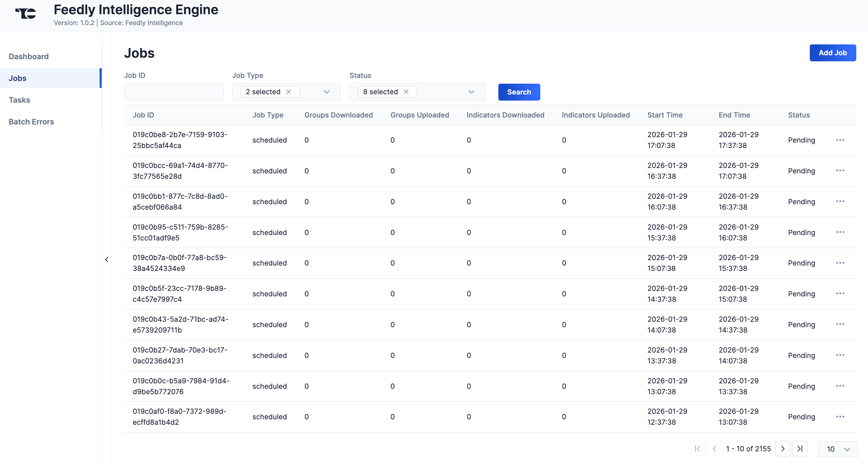Click the Feedly logo in the header
This screenshot has height=464, width=868.
(x=25, y=14)
